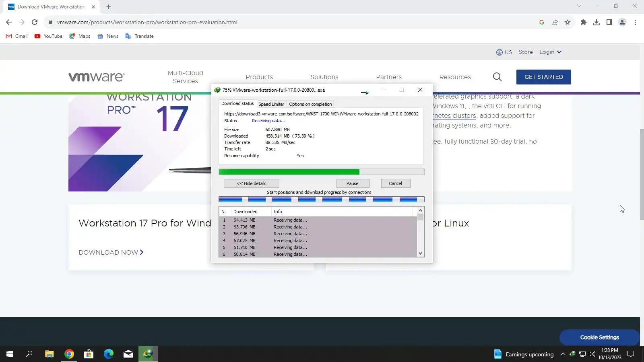
Task: Open the US region selector
Action: pyautogui.click(x=504, y=52)
